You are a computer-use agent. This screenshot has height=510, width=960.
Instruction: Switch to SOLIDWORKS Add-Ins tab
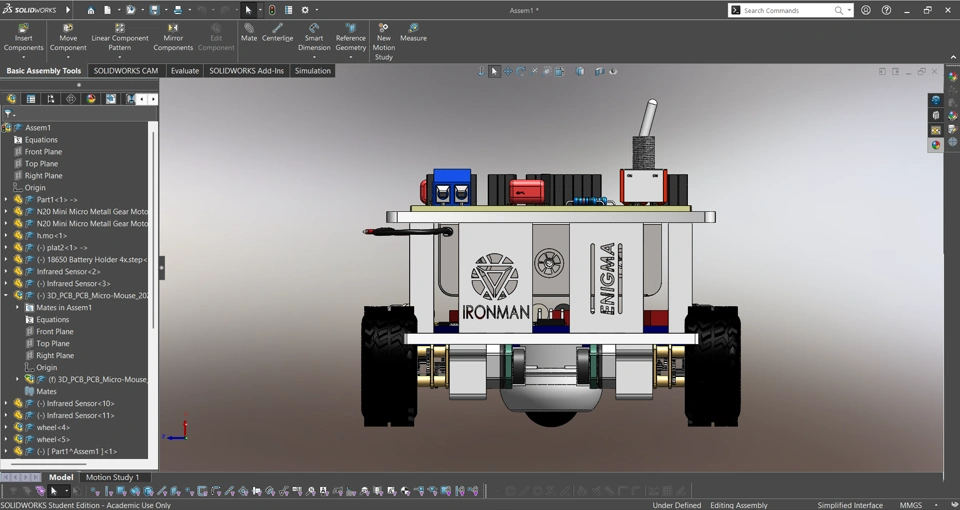click(x=246, y=71)
